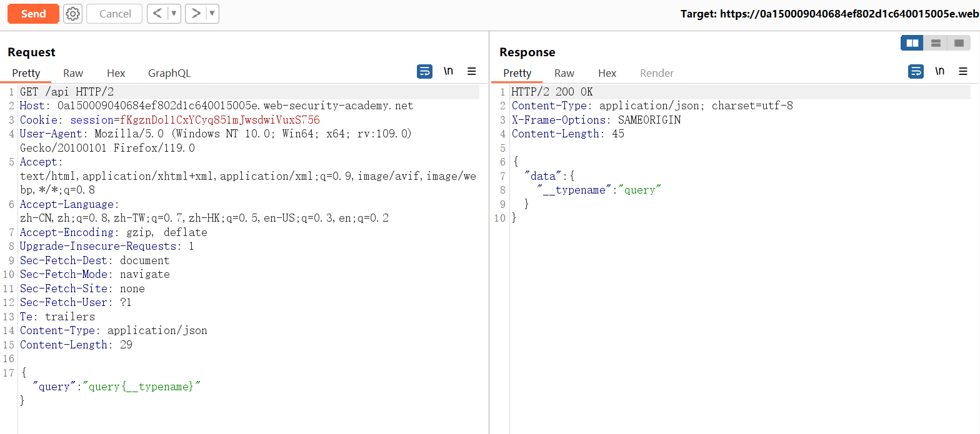
Task: Toggle word wrap in Request editor
Action: (424, 72)
